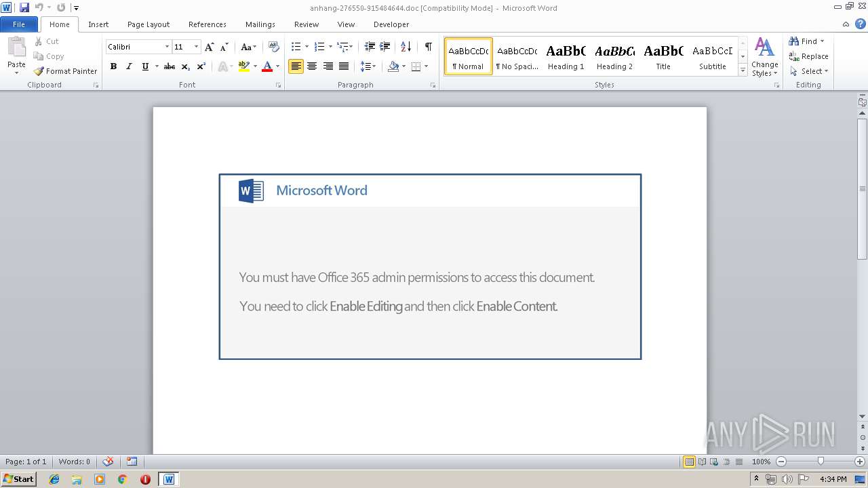This screenshot has height=488, width=868.
Task: Click the Paste clipboard icon
Action: (16, 47)
